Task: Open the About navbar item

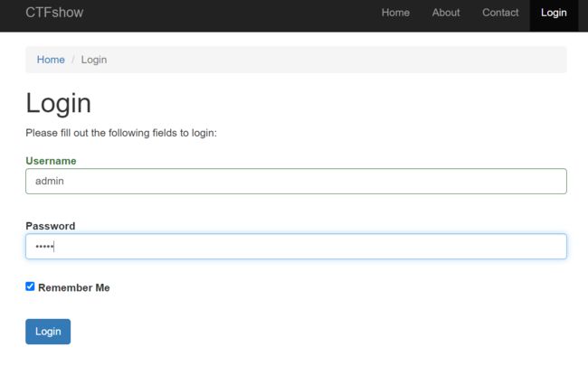Action: tap(445, 13)
